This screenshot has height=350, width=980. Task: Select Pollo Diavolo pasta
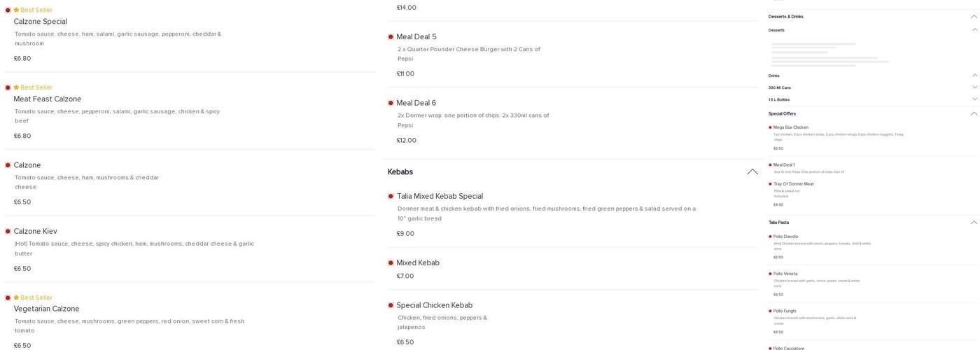(785, 237)
